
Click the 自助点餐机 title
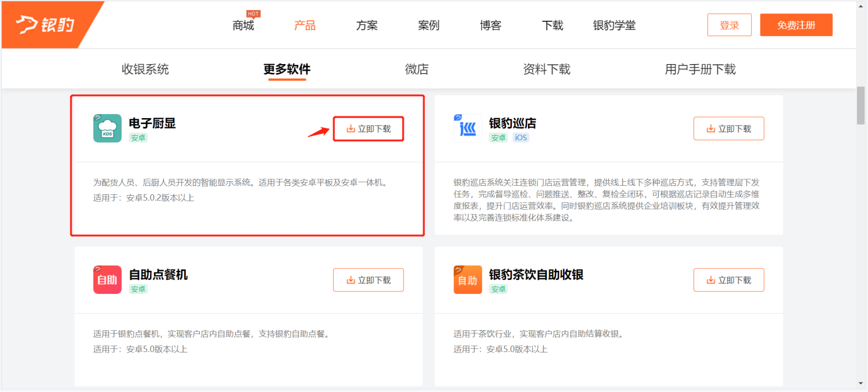tap(158, 274)
